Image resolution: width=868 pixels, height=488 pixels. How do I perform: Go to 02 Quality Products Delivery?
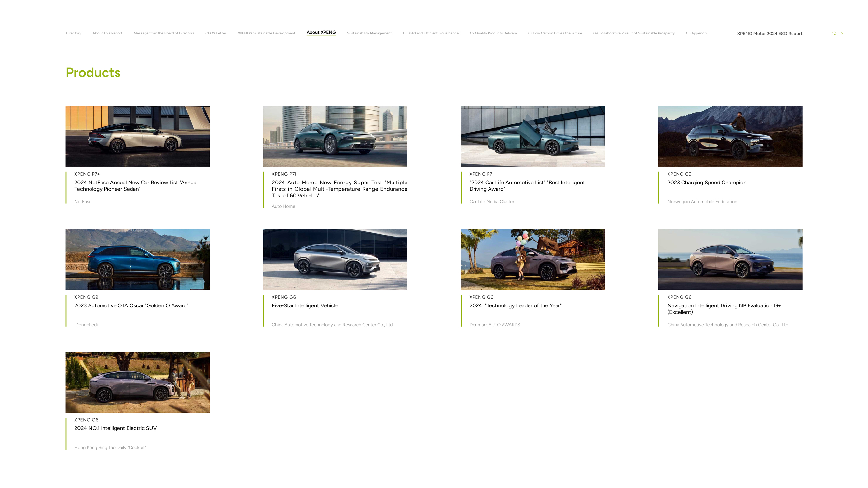(493, 33)
